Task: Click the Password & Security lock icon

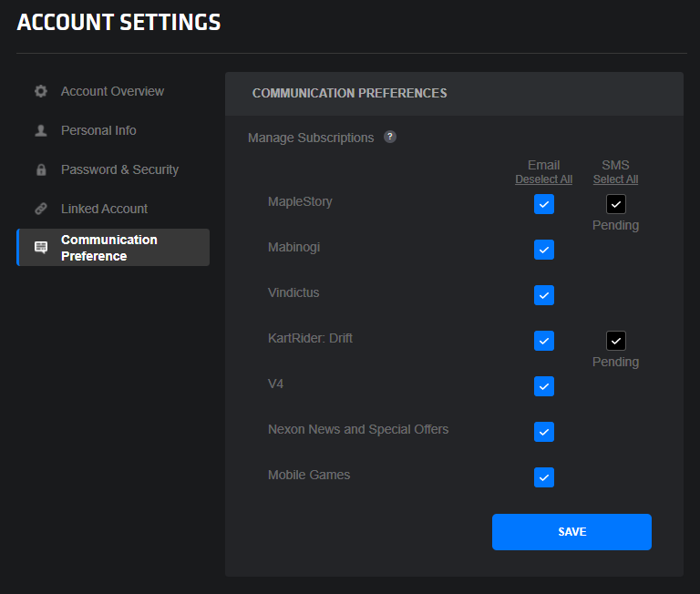Action: pyautogui.click(x=41, y=169)
